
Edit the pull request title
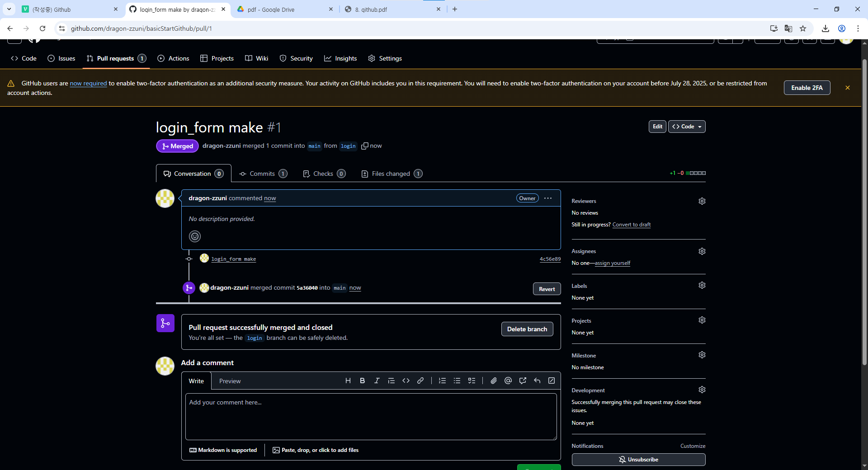[x=657, y=127]
